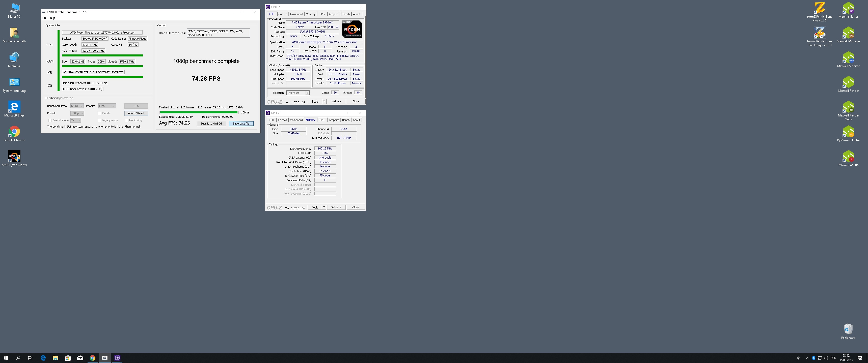Switch to CPU tab in bottom CPU-Z
The height and width of the screenshot is (363, 868).
271,120
